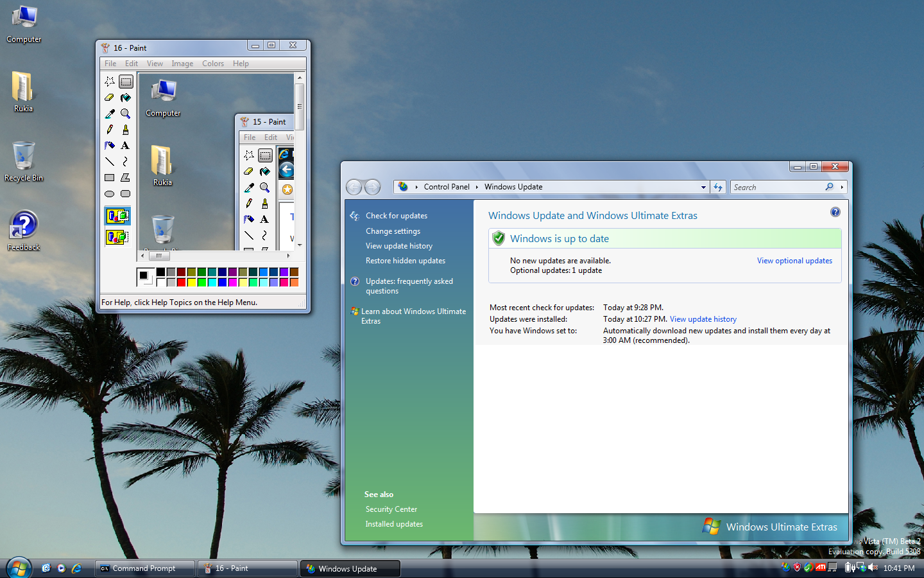Image resolution: width=924 pixels, height=578 pixels.
Task: Open breadcrumb arrow after Control Panel
Action: (x=477, y=187)
